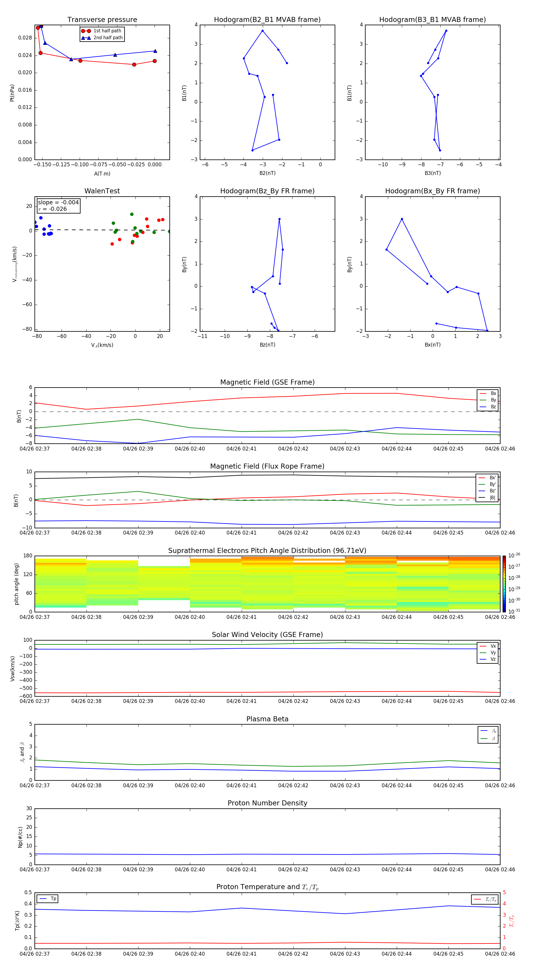The height and width of the screenshot is (980, 535).
Task: Click '04/26 02:44' under Proton Temperature plot
Action: point(396,954)
